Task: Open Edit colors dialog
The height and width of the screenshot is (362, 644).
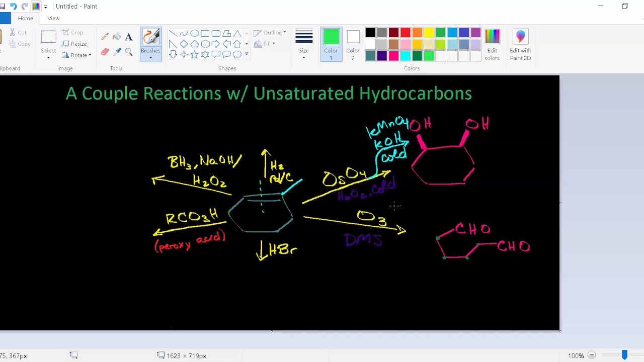Action: click(x=492, y=44)
